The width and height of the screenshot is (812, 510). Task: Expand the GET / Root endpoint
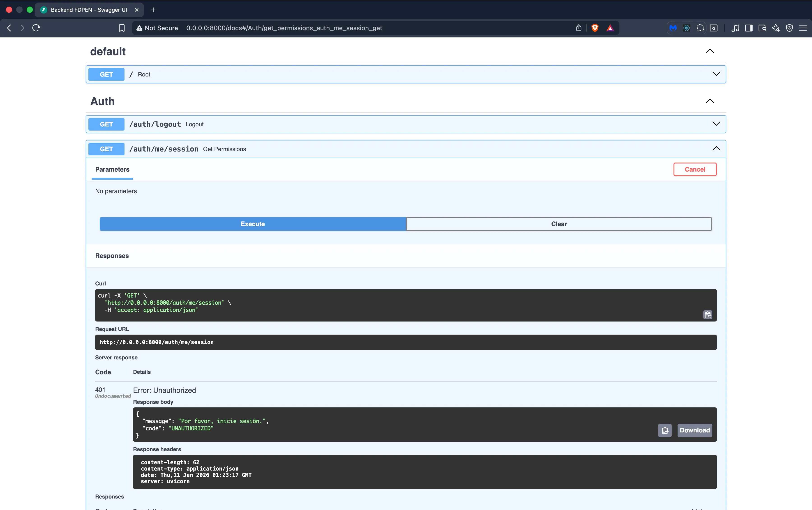point(716,74)
